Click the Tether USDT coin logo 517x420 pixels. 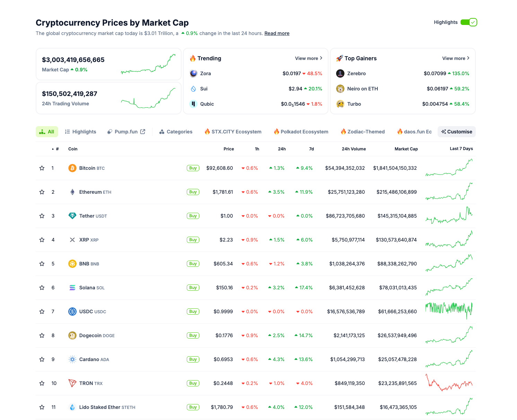pyautogui.click(x=72, y=216)
